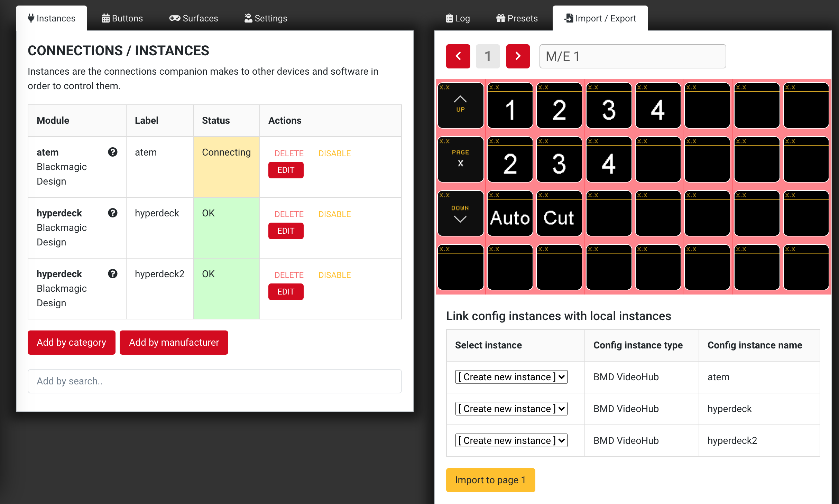
Task: Click Add by manufacturer button
Action: click(174, 343)
